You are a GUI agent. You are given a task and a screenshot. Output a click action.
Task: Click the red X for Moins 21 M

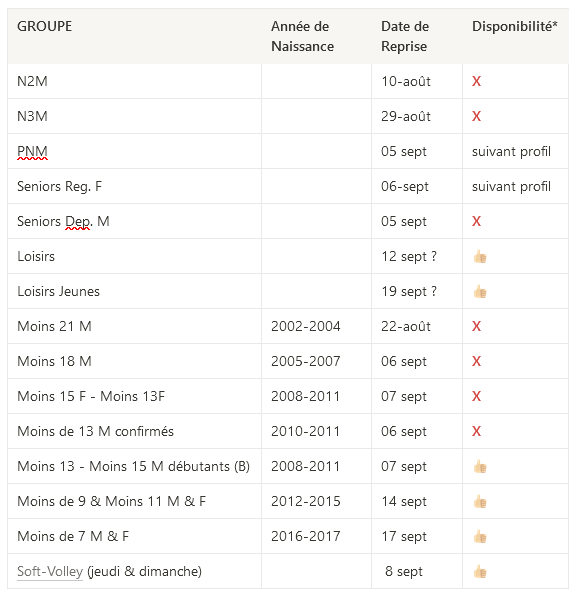point(476,326)
